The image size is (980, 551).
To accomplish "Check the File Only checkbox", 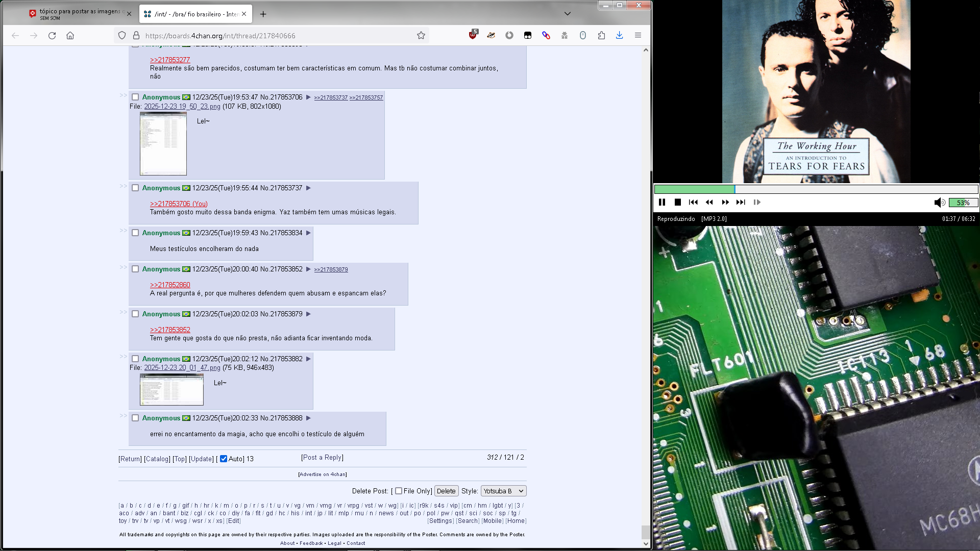I will [399, 491].
